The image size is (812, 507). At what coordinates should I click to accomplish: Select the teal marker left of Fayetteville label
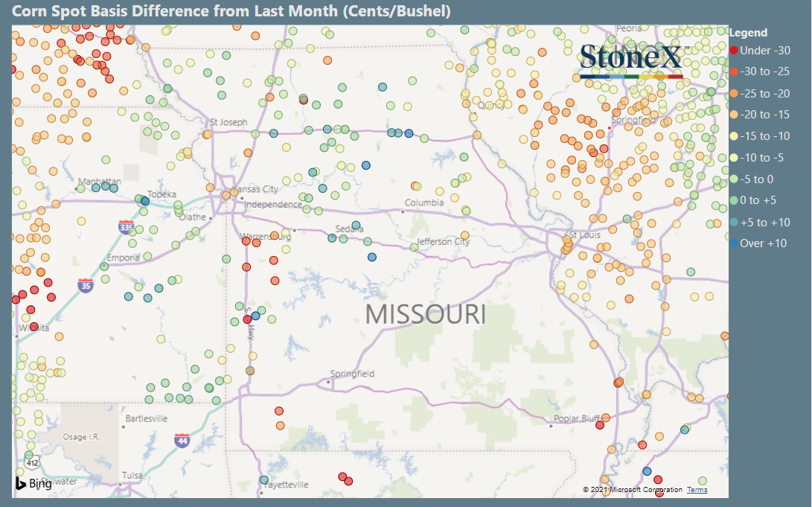[x=264, y=479]
